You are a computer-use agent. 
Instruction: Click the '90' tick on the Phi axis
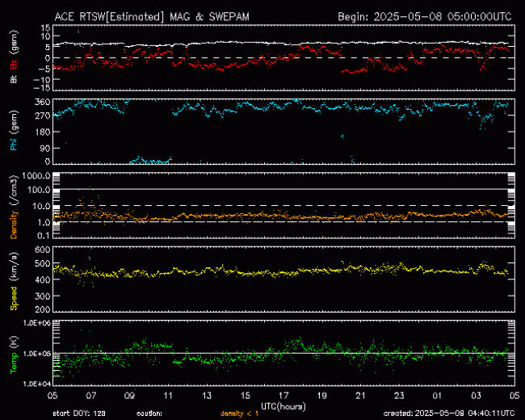coord(45,148)
